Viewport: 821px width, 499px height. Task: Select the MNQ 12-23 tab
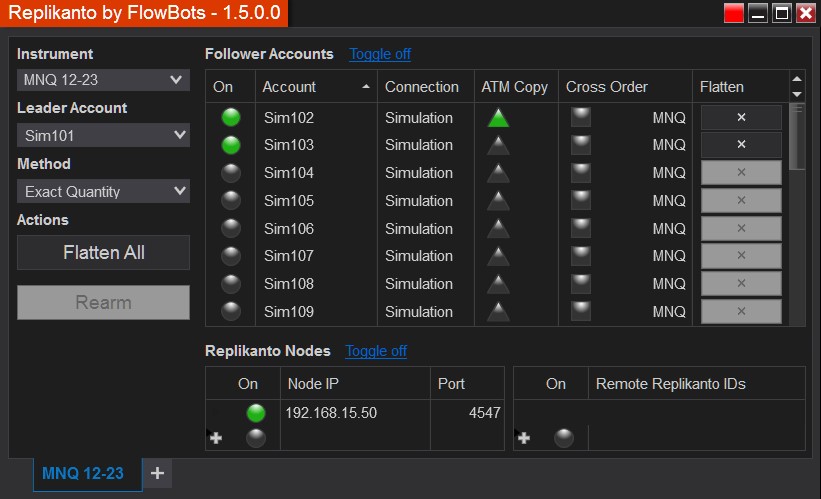pyautogui.click(x=87, y=474)
